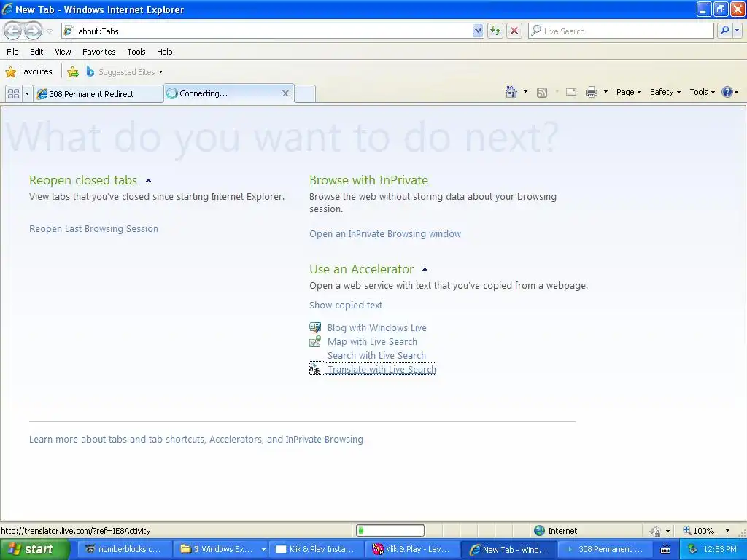
Task: Open the tab list dropdown arrow
Action: pyautogui.click(x=27, y=93)
